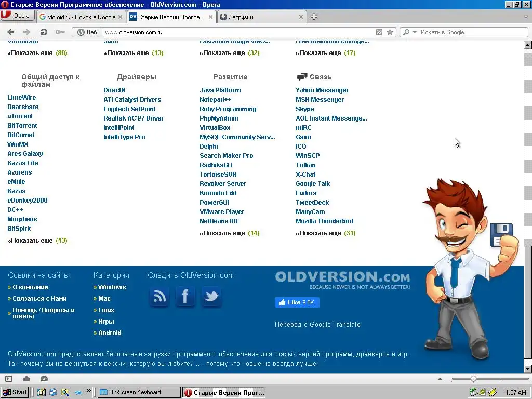Open the Mozilla Thunderbird link

coord(324,221)
